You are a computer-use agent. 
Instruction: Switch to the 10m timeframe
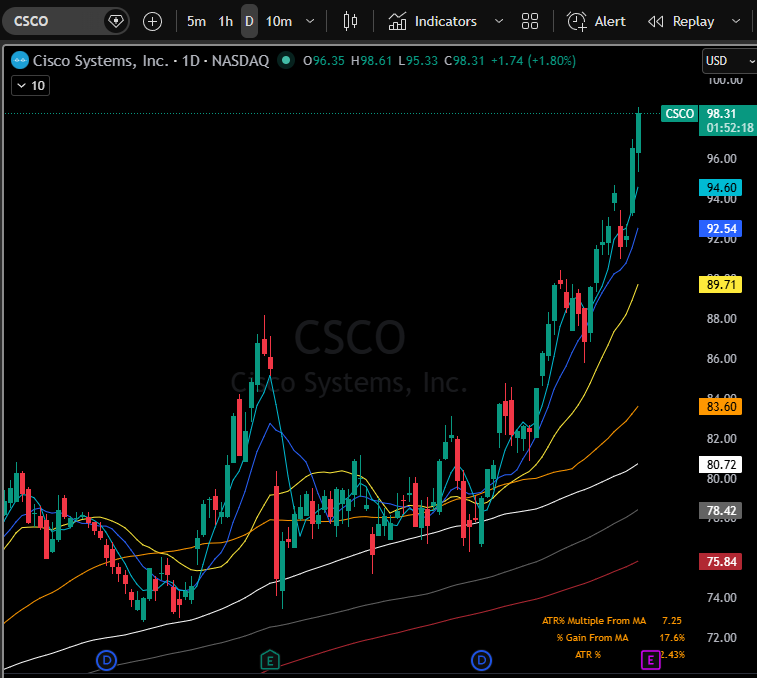[279, 21]
